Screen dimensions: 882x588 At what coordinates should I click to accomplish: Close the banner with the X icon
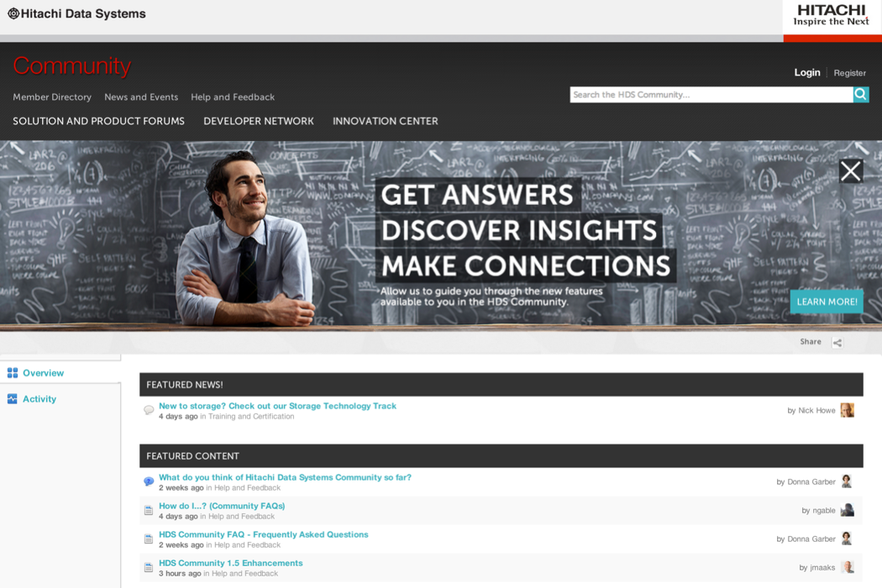[x=850, y=171]
